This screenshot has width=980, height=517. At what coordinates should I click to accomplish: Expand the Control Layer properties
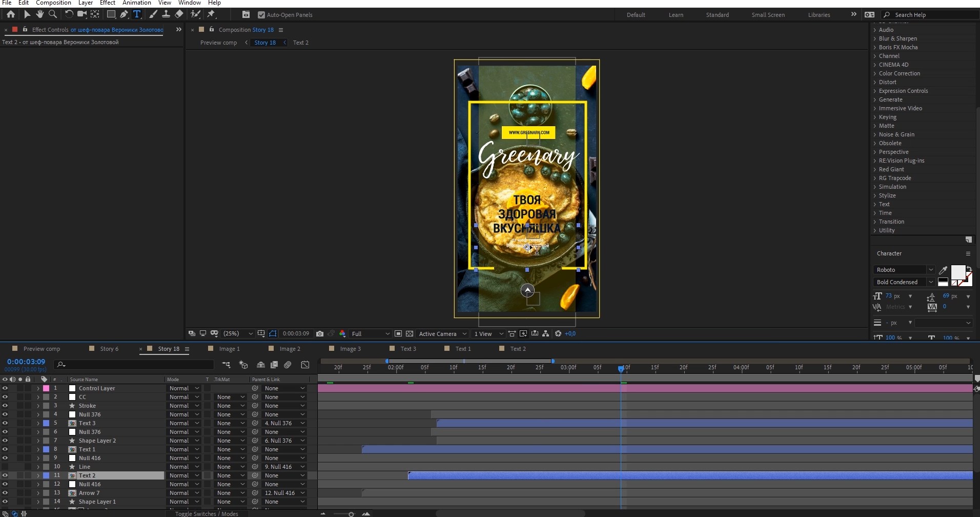coord(38,388)
